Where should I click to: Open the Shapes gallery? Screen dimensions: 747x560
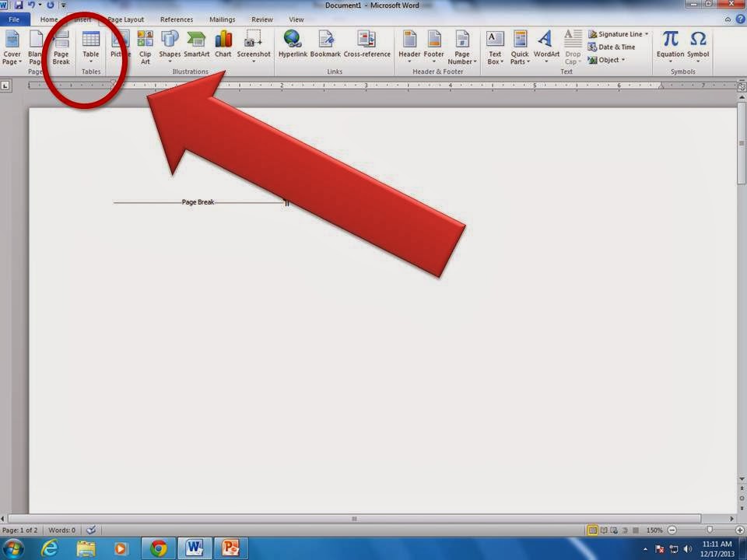[x=170, y=45]
